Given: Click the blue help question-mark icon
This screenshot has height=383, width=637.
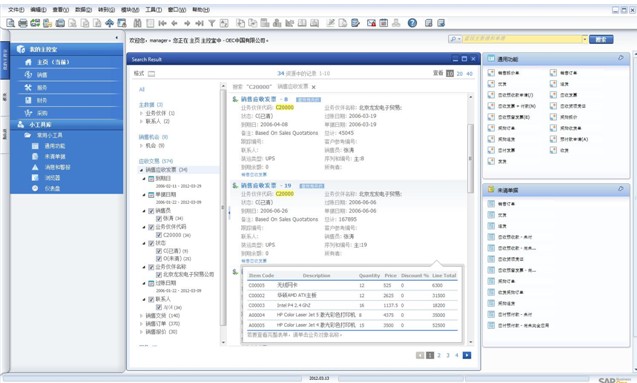Looking at the screenshot, I should (x=412, y=23).
